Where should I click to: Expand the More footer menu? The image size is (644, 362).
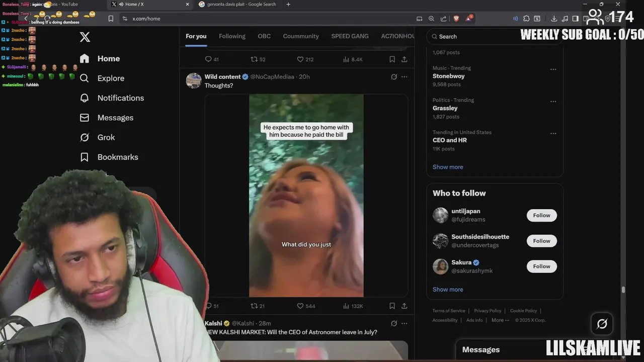500,320
